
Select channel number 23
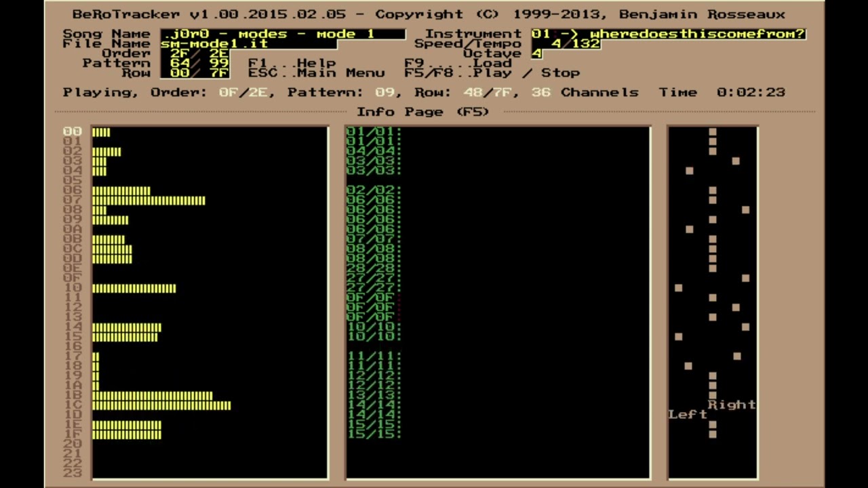(x=73, y=474)
